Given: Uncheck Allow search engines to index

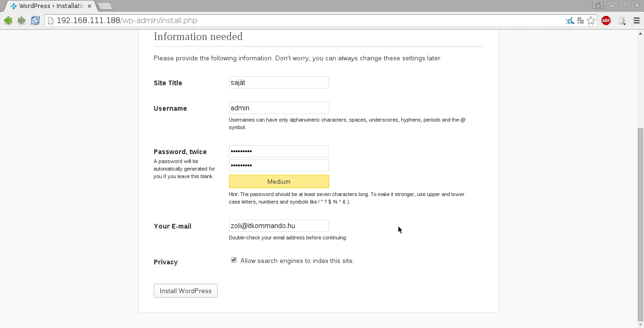Looking at the screenshot, I should [234, 260].
